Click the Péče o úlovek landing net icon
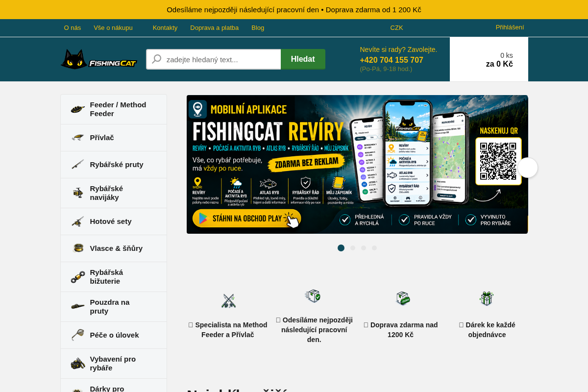588x392 pixels. tap(77, 335)
